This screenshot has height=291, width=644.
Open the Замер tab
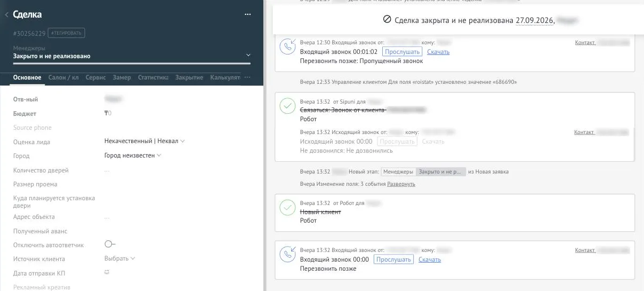click(x=122, y=77)
